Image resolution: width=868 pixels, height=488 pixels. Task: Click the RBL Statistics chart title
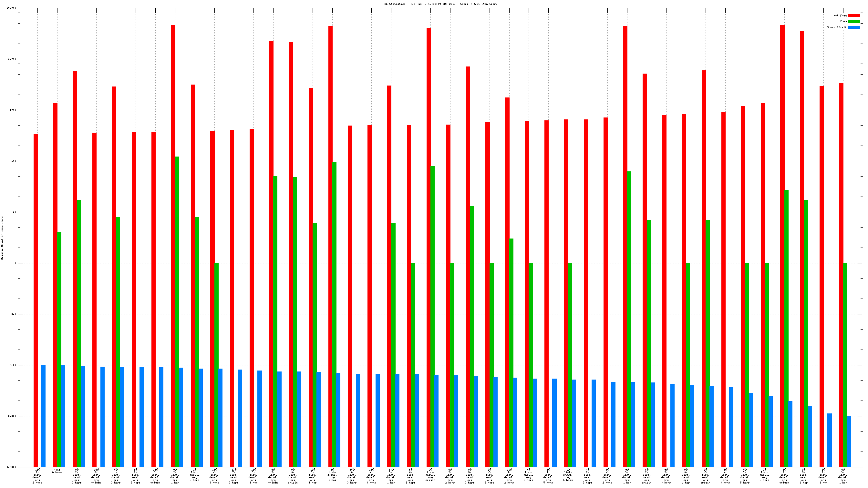(440, 4)
